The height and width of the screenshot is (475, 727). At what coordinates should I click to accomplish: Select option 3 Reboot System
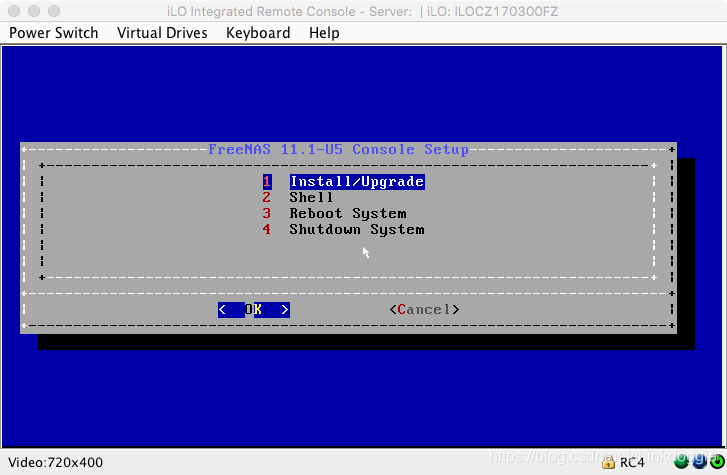pos(334,213)
